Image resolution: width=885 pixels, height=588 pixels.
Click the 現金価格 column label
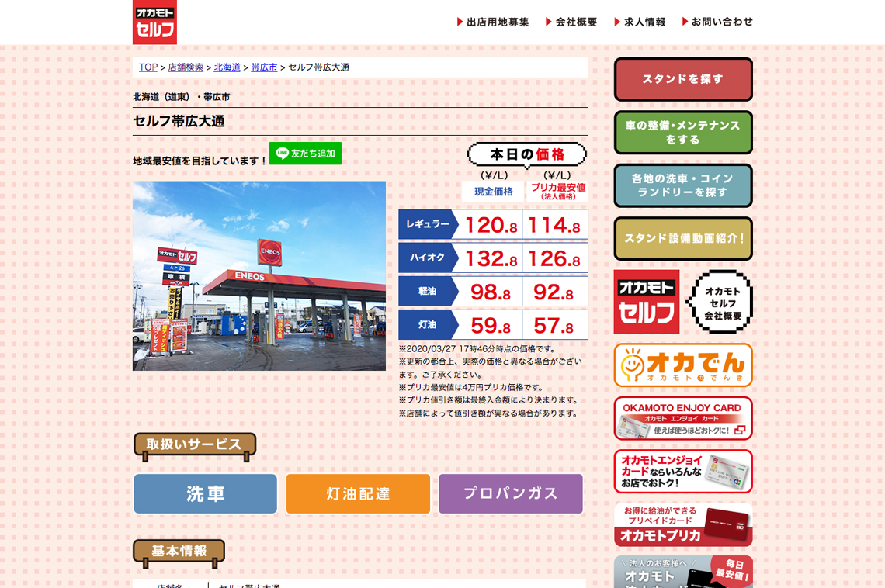pyautogui.click(x=493, y=192)
